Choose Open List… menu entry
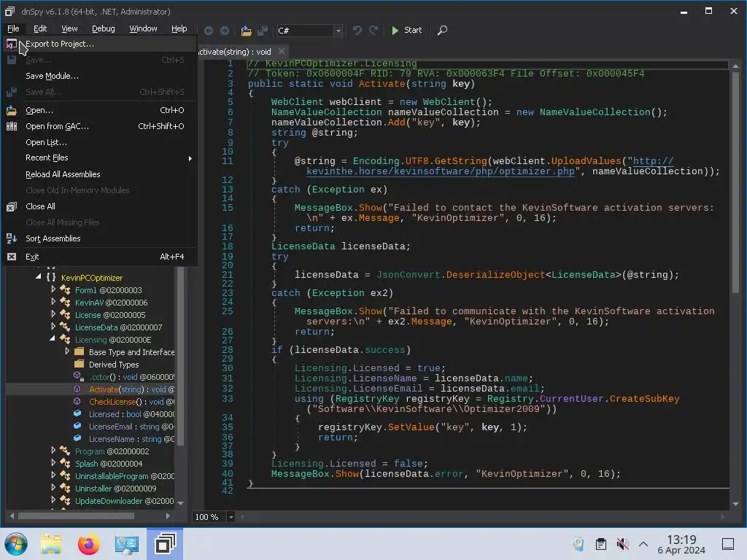The image size is (747, 560). (99, 142)
